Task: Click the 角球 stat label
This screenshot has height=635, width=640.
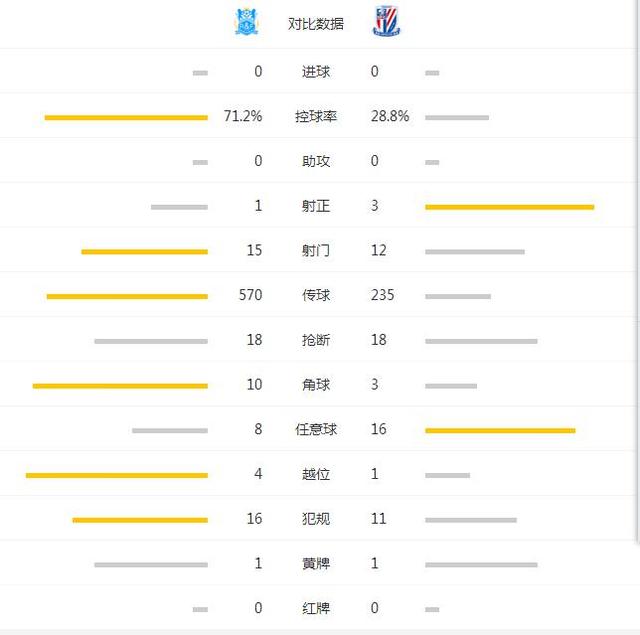Action: pyautogui.click(x=316, y=385)
